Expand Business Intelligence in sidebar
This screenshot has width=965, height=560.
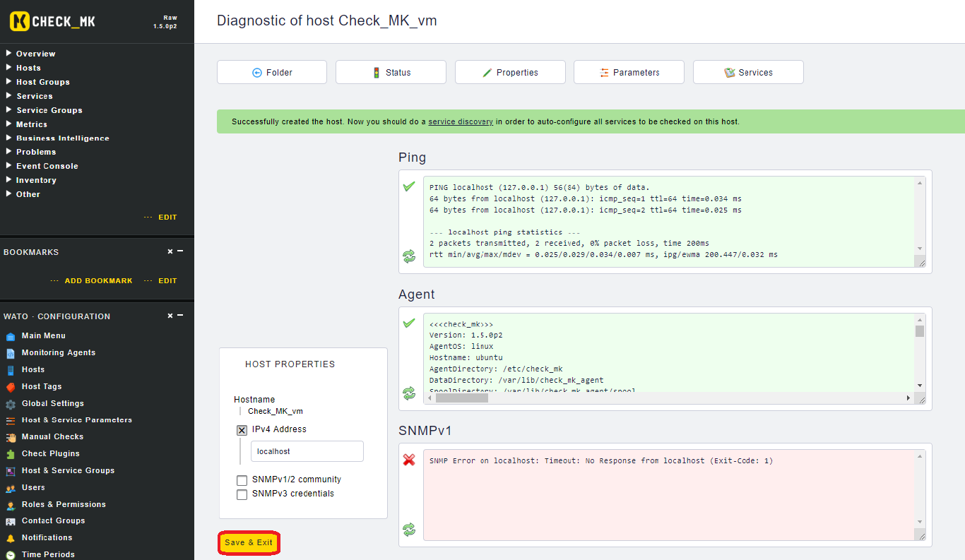[x=62, y=138]
